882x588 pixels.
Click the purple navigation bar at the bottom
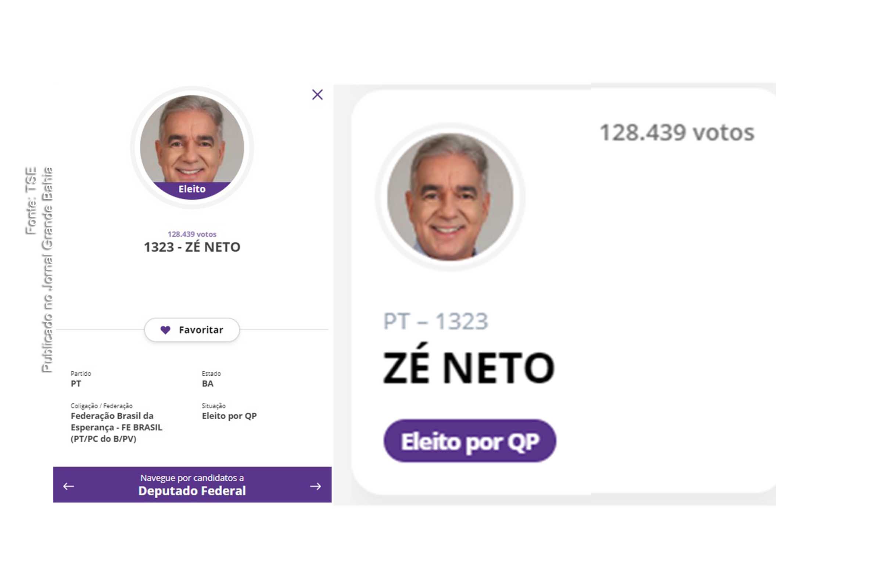(192, 486)
